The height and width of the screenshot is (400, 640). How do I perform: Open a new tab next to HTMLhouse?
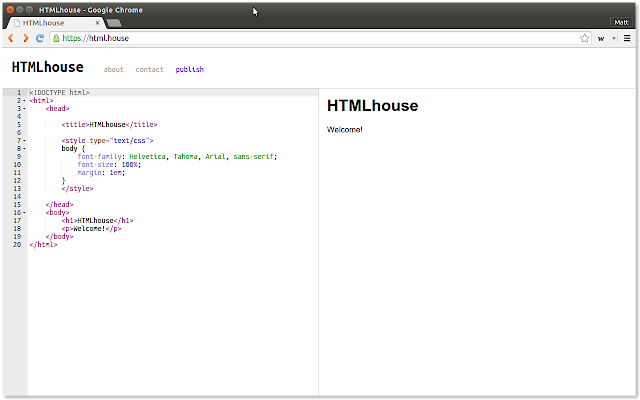(x=114, y=23)
